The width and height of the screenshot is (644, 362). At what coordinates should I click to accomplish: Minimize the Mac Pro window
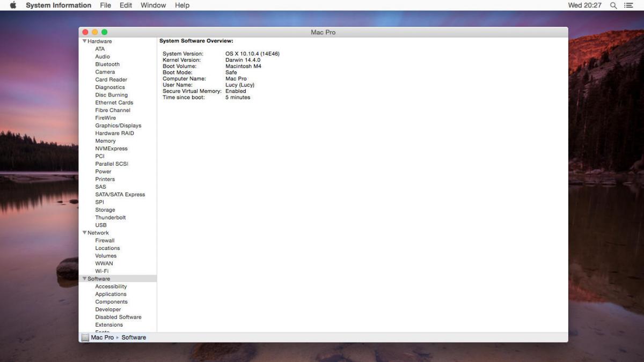[95, 32]
